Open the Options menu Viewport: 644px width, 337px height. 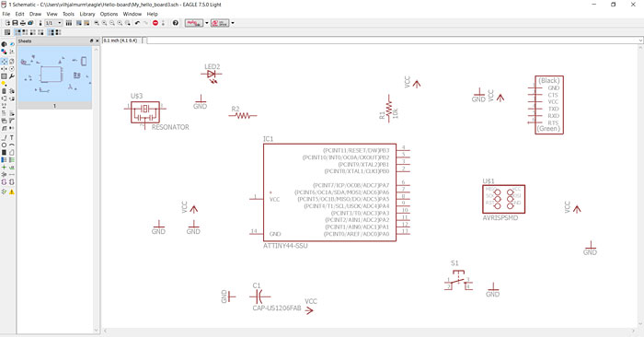[109, 14]
